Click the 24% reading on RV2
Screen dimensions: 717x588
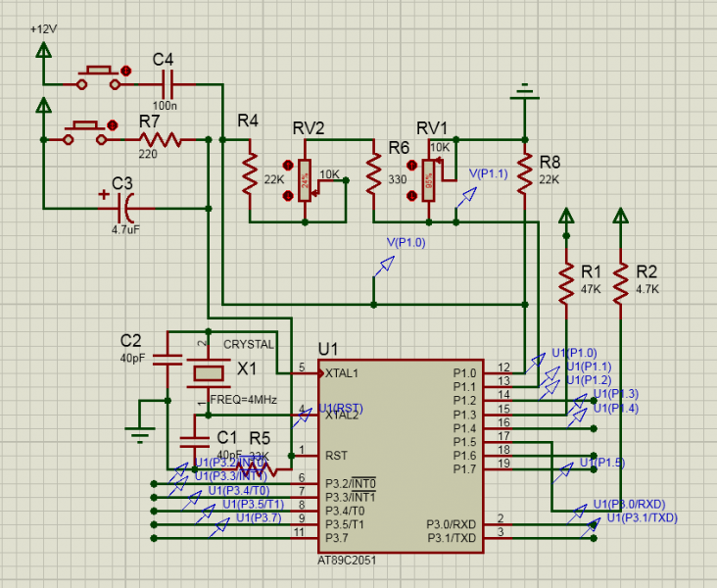pos(305,180)
